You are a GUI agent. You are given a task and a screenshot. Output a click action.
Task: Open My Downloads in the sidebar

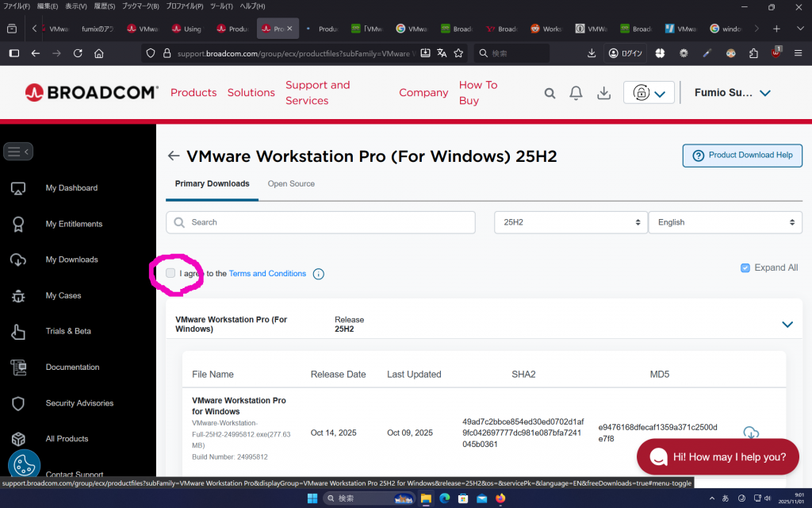click(71, 260)
